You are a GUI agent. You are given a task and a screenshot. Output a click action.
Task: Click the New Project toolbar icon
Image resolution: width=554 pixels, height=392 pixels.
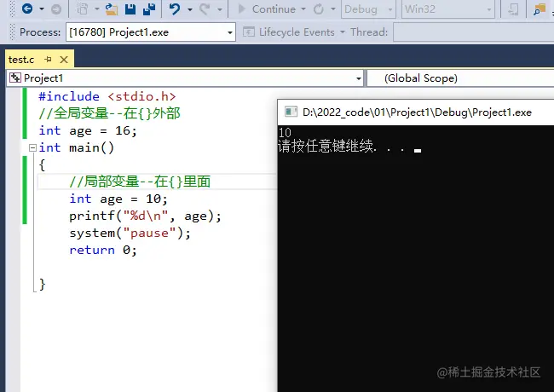pos(83,9)
